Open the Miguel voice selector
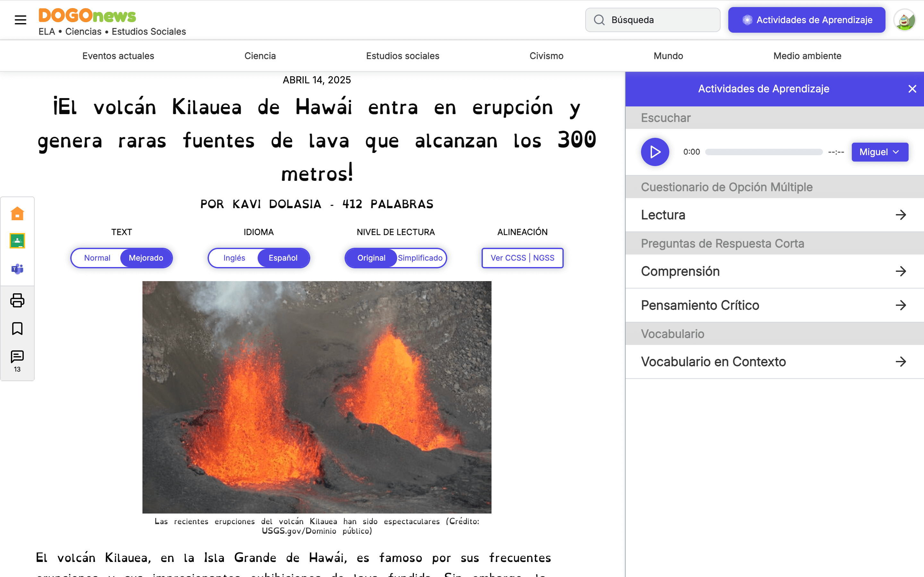The image size is (924, 577). click(x=879, y=152)
